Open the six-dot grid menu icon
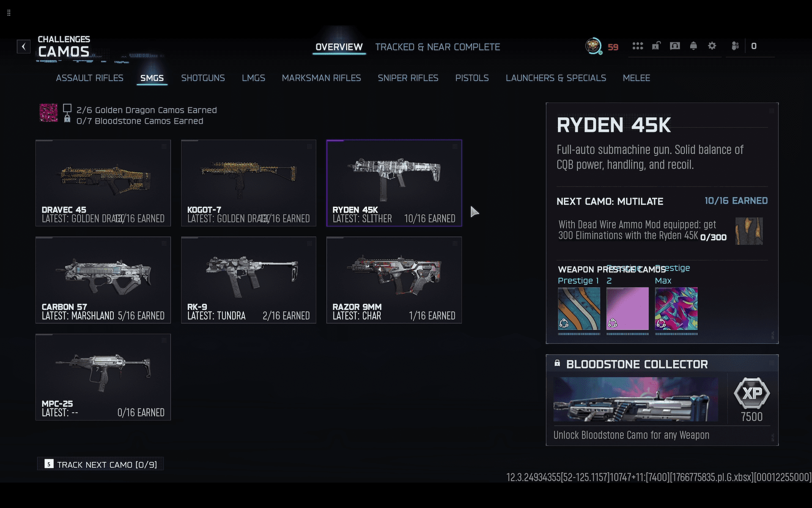 tap(637, 46)
